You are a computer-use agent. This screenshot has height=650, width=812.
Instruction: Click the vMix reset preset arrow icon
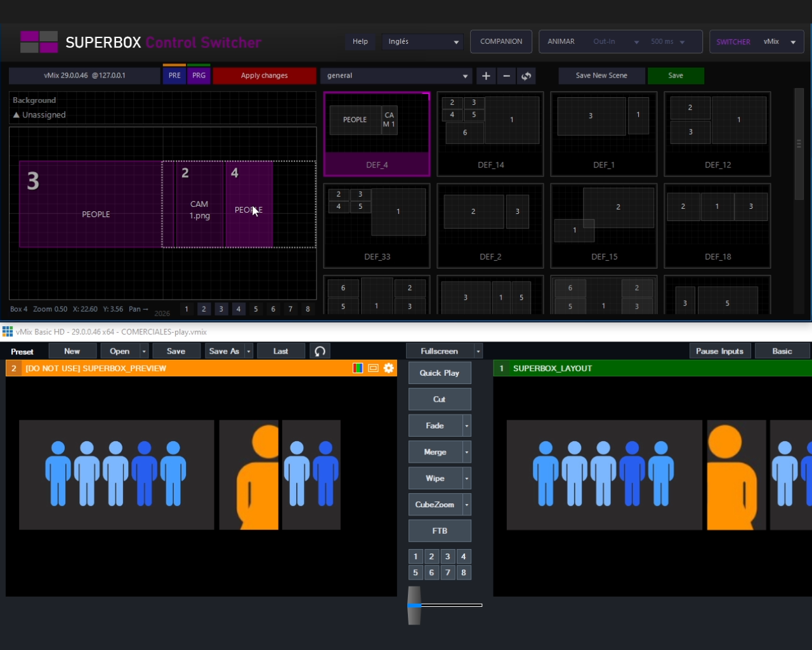pos(320,351)
